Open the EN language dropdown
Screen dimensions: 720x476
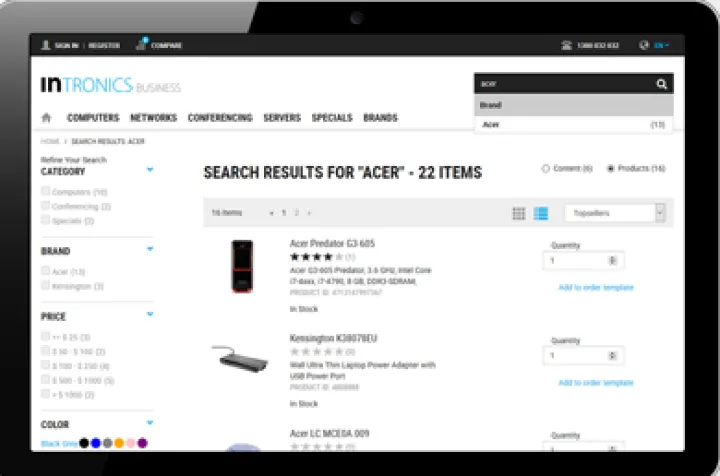(661, 45)
